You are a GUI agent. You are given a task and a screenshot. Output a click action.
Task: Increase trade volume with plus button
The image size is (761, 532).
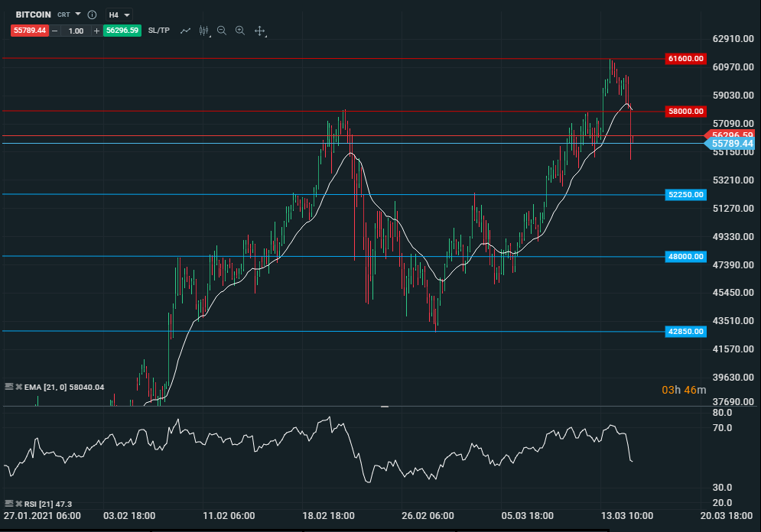pyautogui.click(x=96, y=31)
